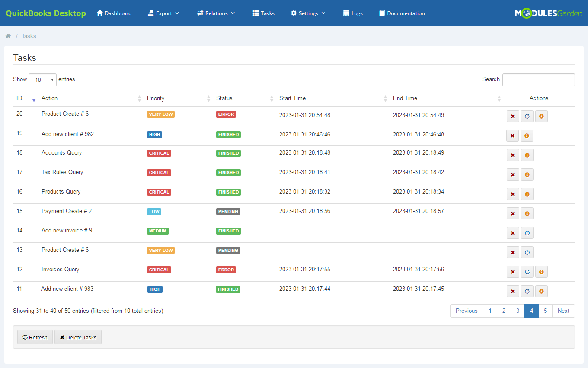Run task 14 using its power button icon

pos(527,232)
